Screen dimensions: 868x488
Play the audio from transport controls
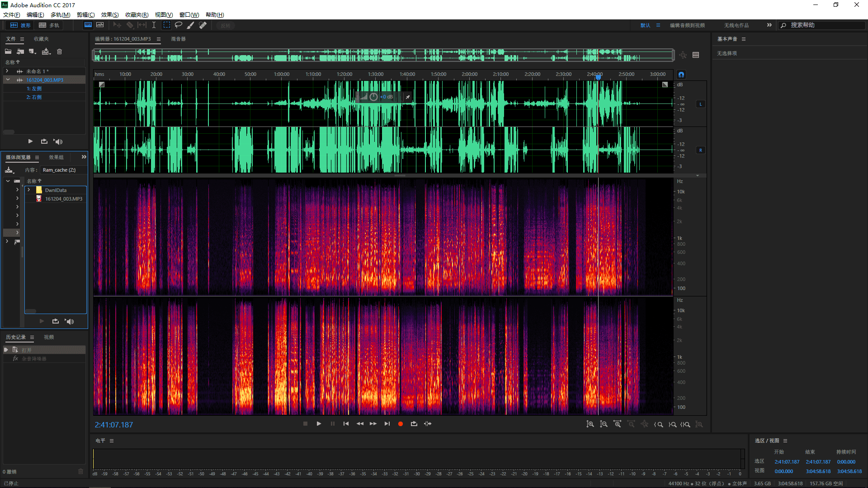click(x=319, y=424)
